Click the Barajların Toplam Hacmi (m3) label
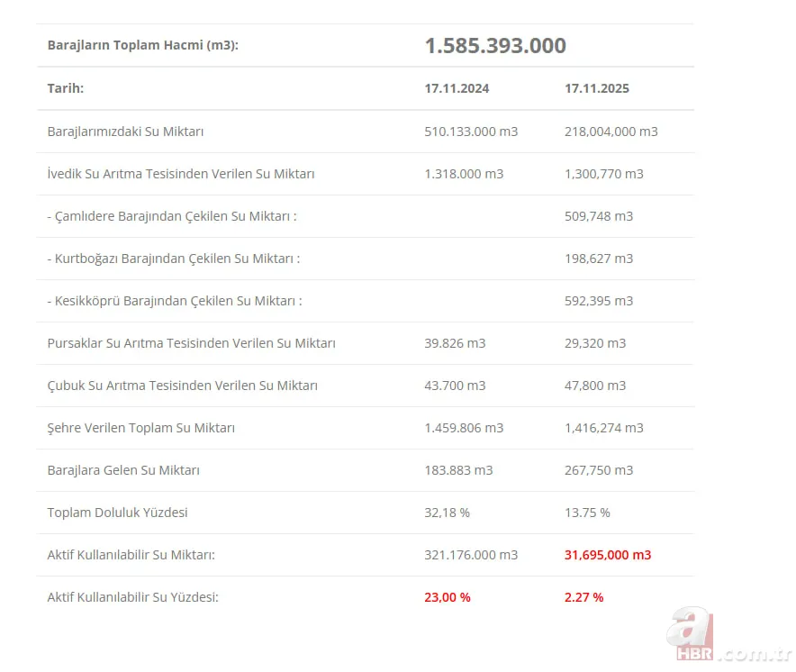This screenshot has width=796, height=672. pos(143,46)
